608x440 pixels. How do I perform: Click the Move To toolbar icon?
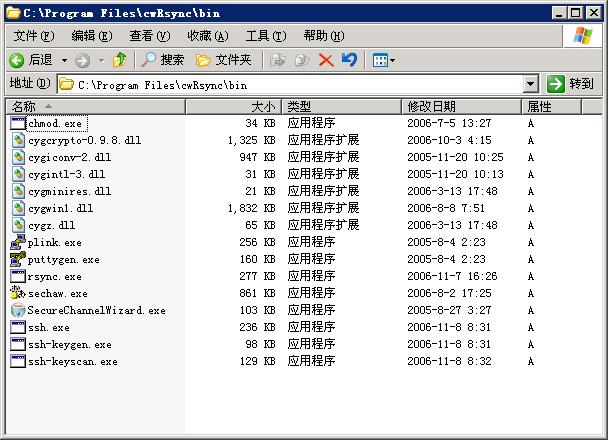278,60
